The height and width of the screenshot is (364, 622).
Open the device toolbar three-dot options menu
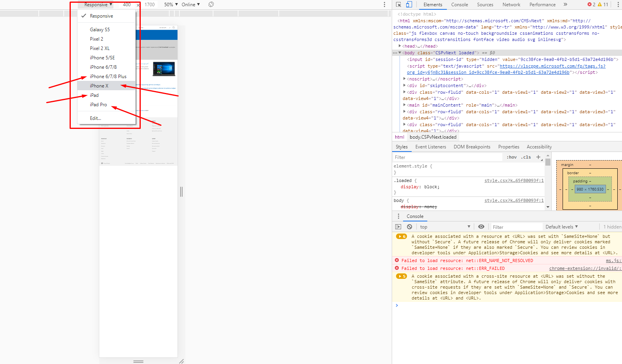coord(384,5)
